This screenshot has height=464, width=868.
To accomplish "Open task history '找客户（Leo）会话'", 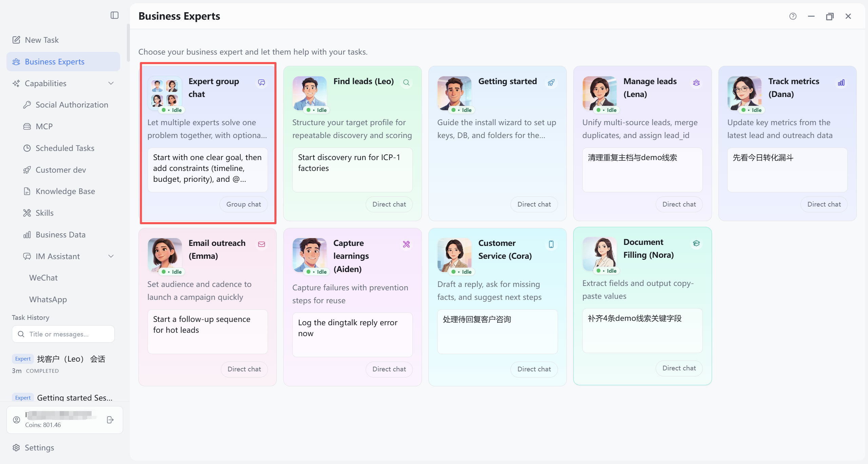I will [63, 364].
